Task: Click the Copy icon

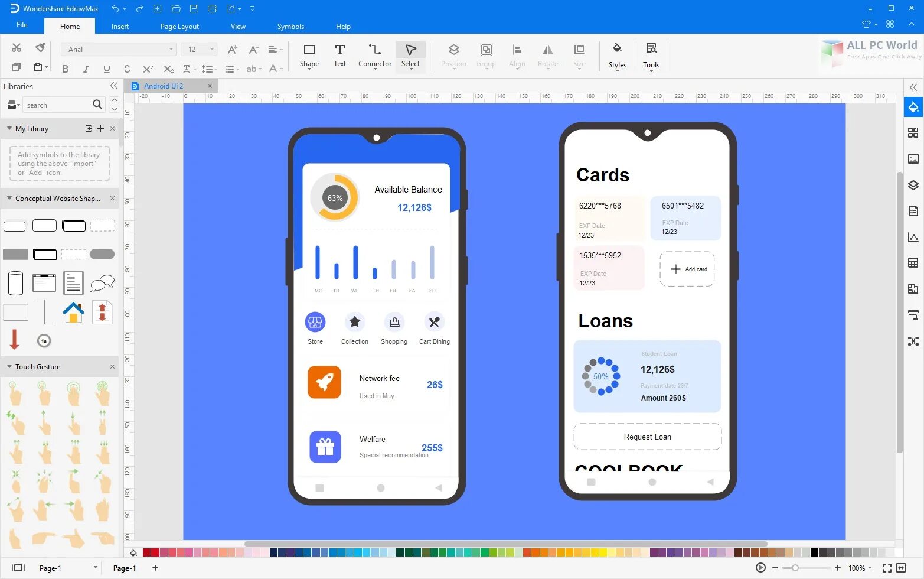Action: tap(17, 67)
